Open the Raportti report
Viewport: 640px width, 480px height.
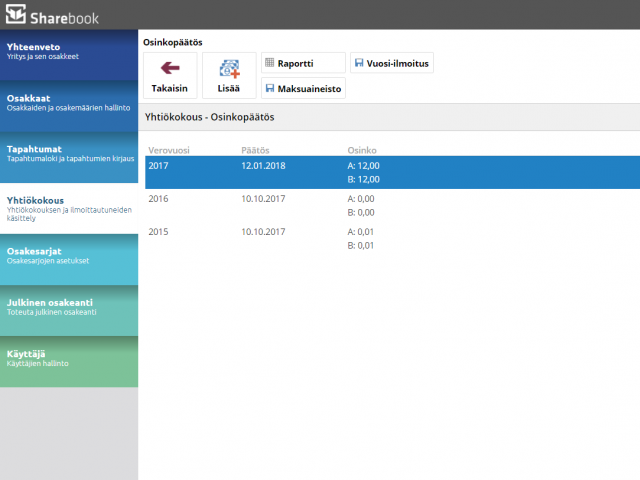303,63
